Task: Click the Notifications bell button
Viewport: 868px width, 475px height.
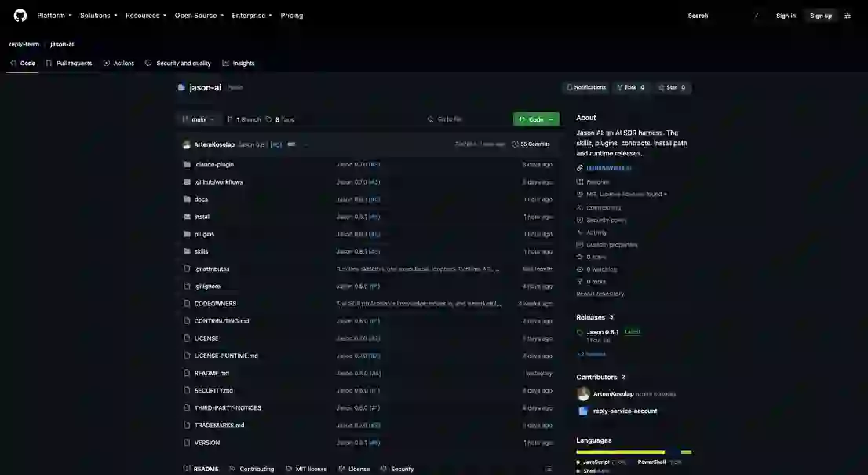Action: (x=586, y=87)
